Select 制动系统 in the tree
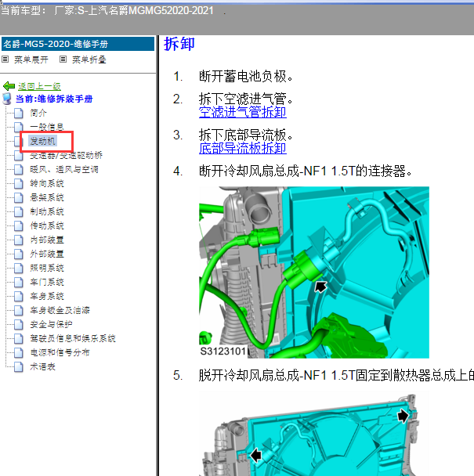Screen dimensions: 474x476 (47, 211)
